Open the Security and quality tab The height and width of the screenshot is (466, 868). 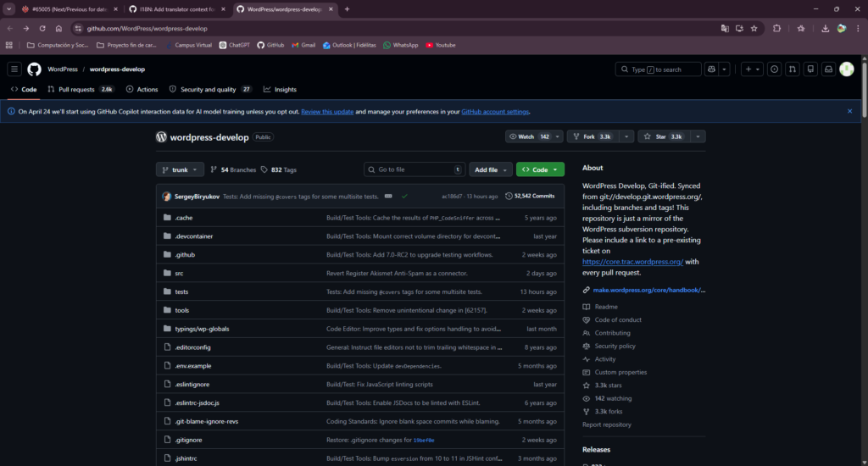210,89
